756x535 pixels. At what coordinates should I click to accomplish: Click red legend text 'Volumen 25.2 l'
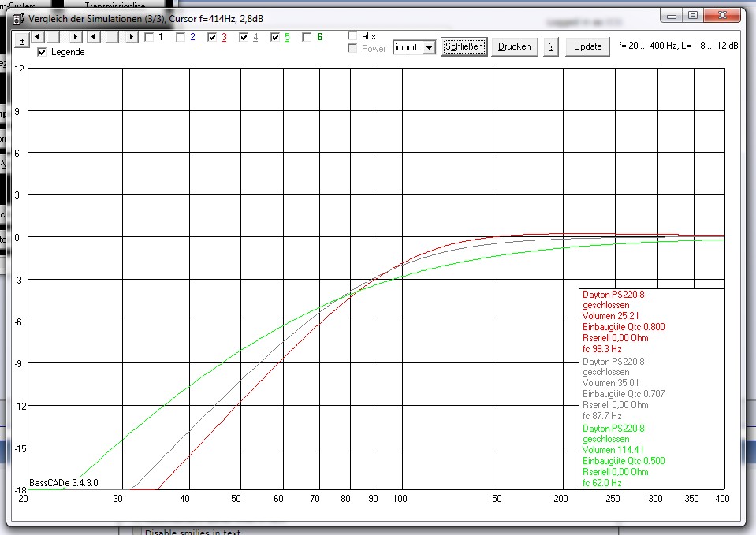click(610, 316)
